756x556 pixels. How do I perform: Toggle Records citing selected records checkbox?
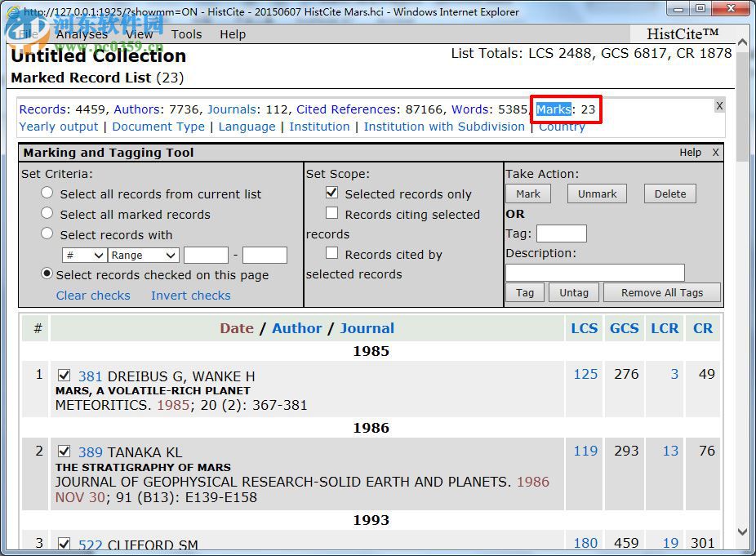point(331,213)
